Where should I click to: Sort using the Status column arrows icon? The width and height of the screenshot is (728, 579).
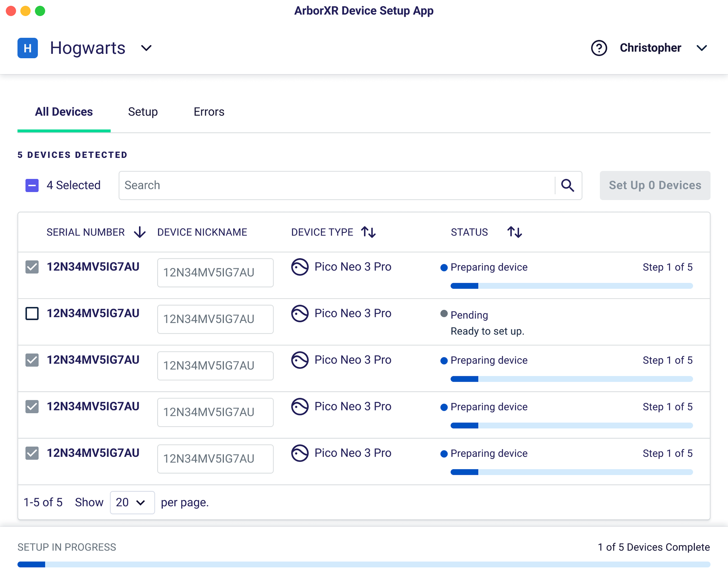tap(515, 232)
